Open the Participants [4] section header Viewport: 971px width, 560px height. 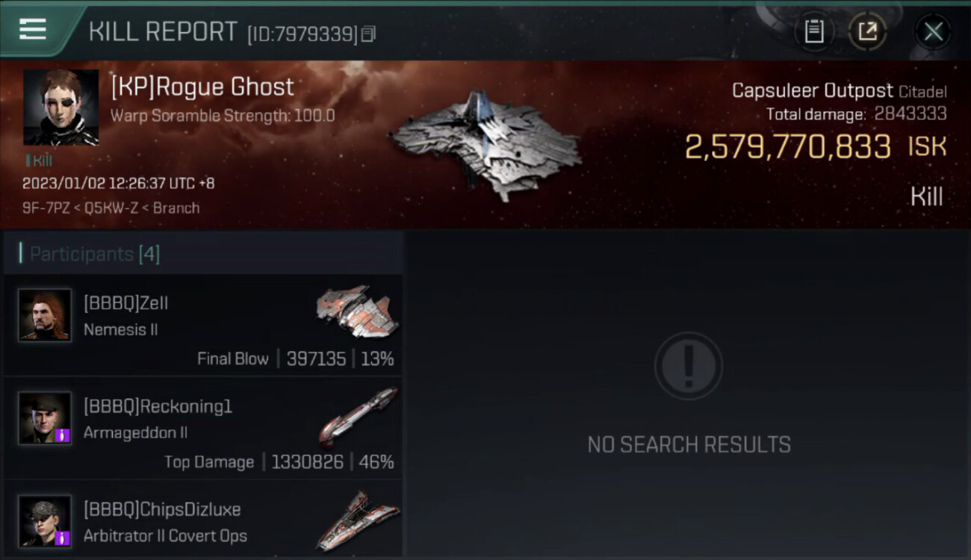pyautogui.click(x=203, y=254)
